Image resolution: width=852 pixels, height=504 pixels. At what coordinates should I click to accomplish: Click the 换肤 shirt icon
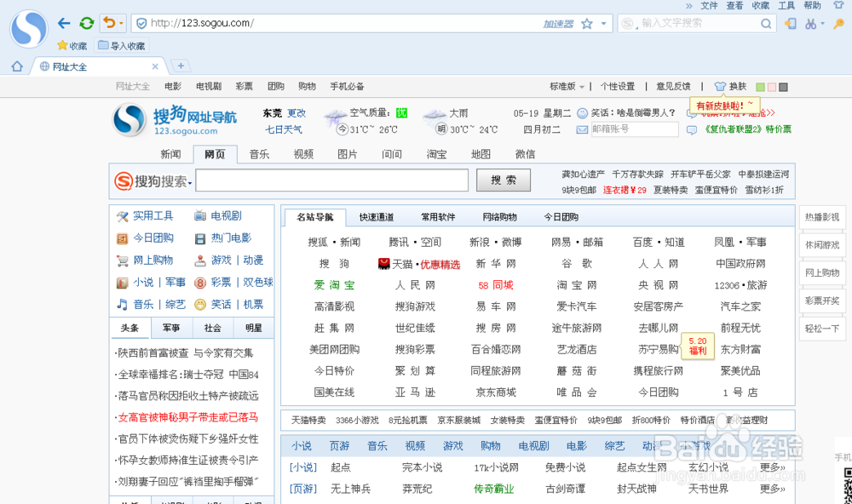pyautogui.click(x=720, y=86)
